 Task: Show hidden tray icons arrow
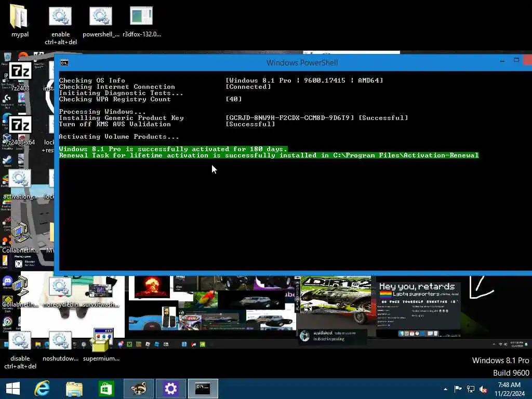445,389
